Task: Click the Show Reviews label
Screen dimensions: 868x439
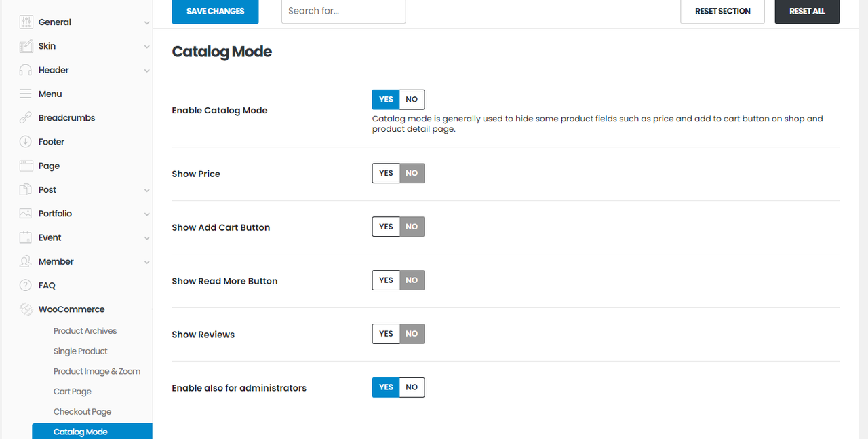Action: click(203, 335)
